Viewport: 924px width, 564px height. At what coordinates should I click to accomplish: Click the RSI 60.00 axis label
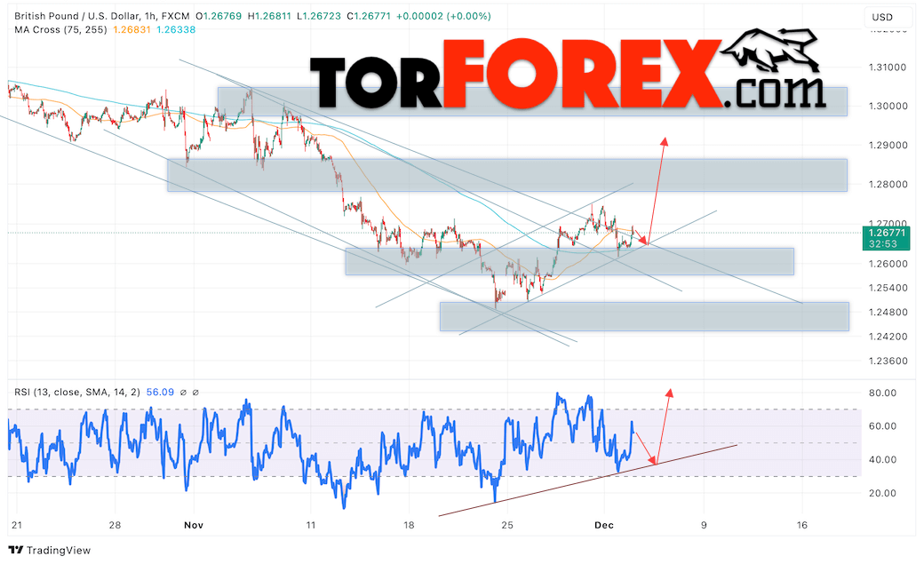(x=882, y=425)
